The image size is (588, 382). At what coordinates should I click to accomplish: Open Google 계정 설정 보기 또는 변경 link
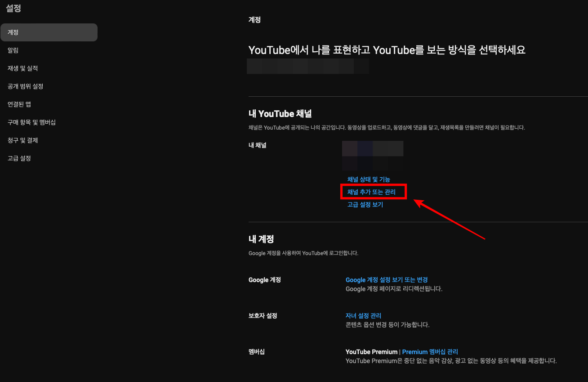point(387,280)
